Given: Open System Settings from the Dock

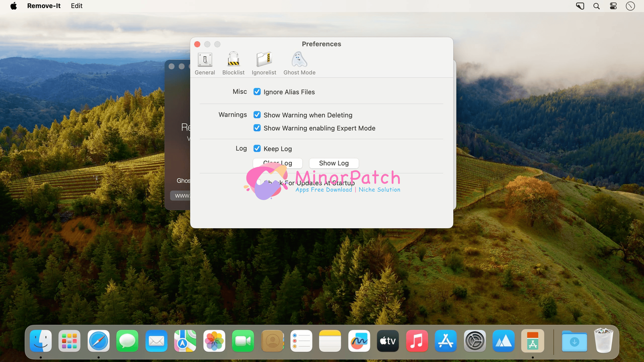Looking at the screenshot, I should pyautogui.click(x=474, y=341).
